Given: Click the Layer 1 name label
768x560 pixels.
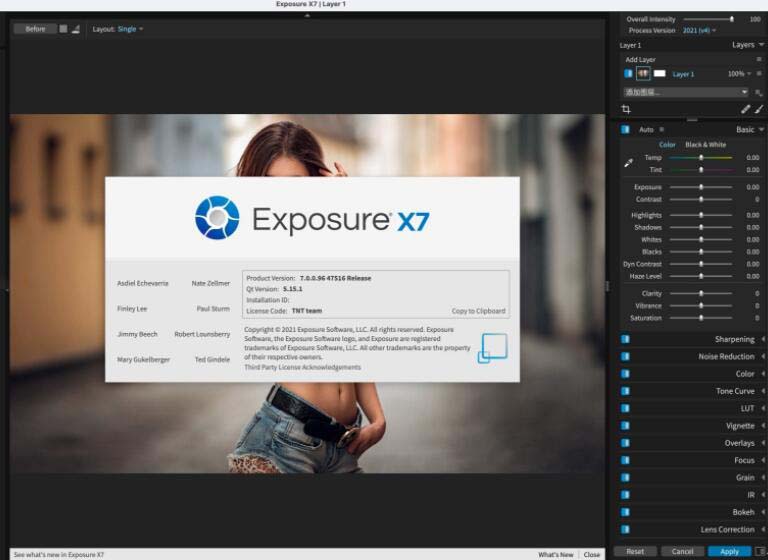Looking at the screenshot, I should [x=683, y=74].
